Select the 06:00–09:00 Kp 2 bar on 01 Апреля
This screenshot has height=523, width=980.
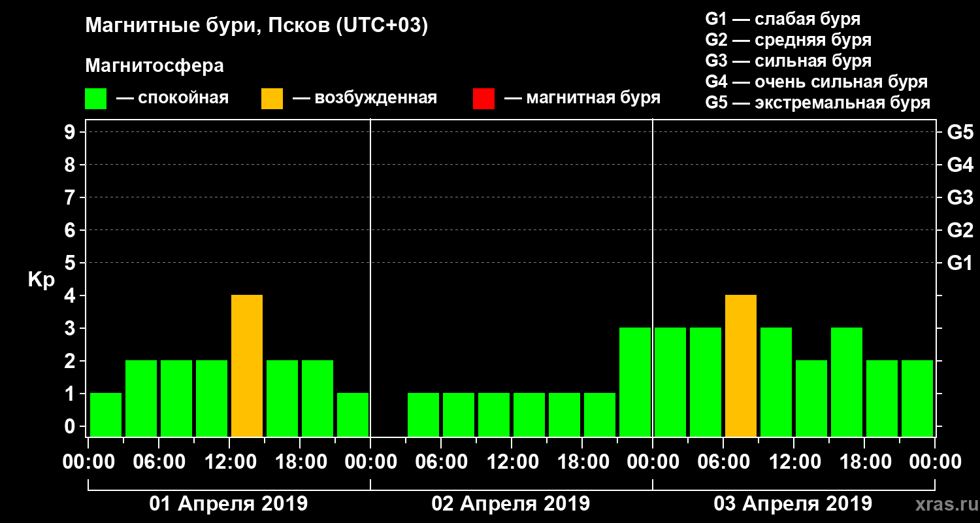pos(176,399)
